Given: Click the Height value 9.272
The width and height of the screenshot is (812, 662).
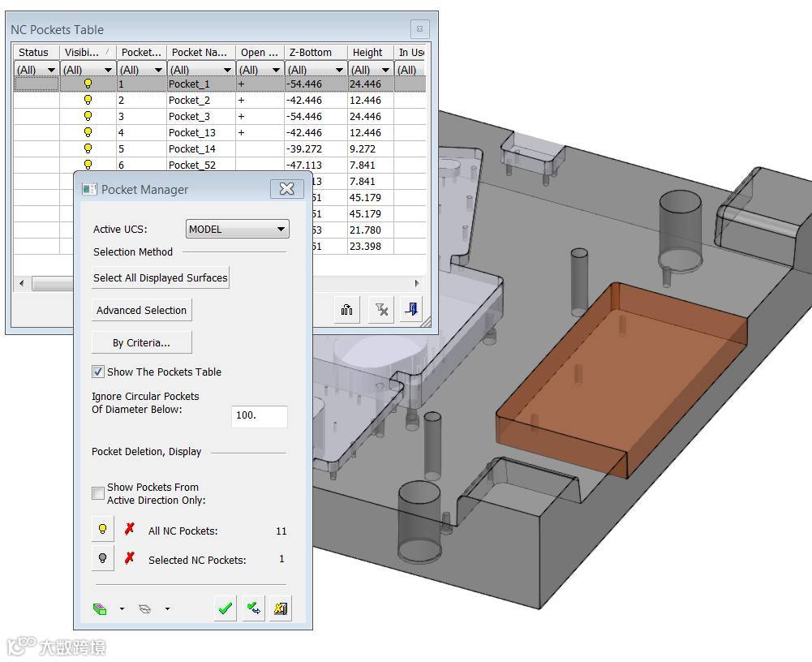Looking at the screenshot, I should pyautogui.click(x=363, y=148).
